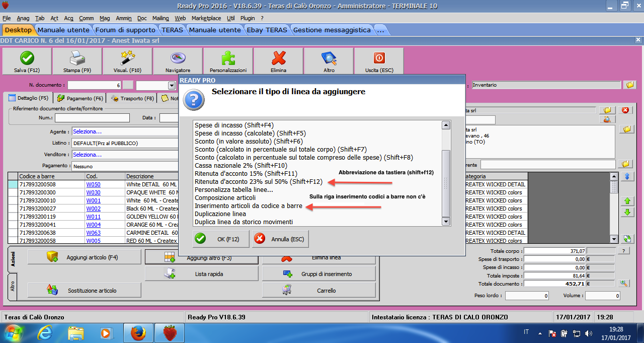Select Personalizza tabella linee... entry
The width and height of the screenshot is (644, 343).
pos(234,189)
